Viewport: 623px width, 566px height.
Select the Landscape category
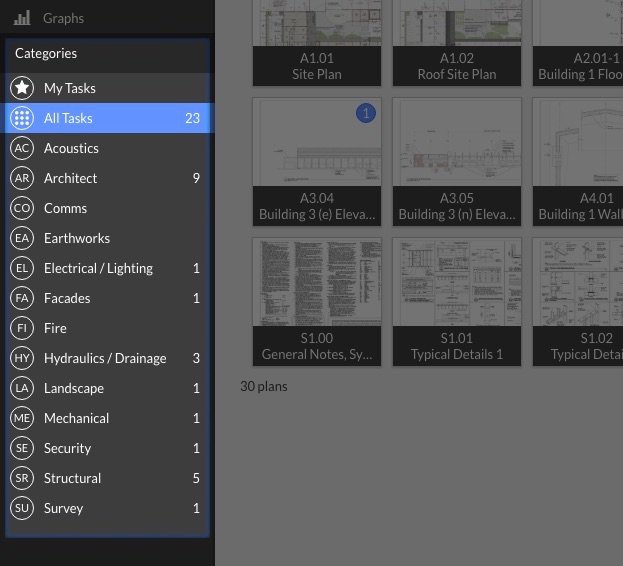tap(74, 388)
